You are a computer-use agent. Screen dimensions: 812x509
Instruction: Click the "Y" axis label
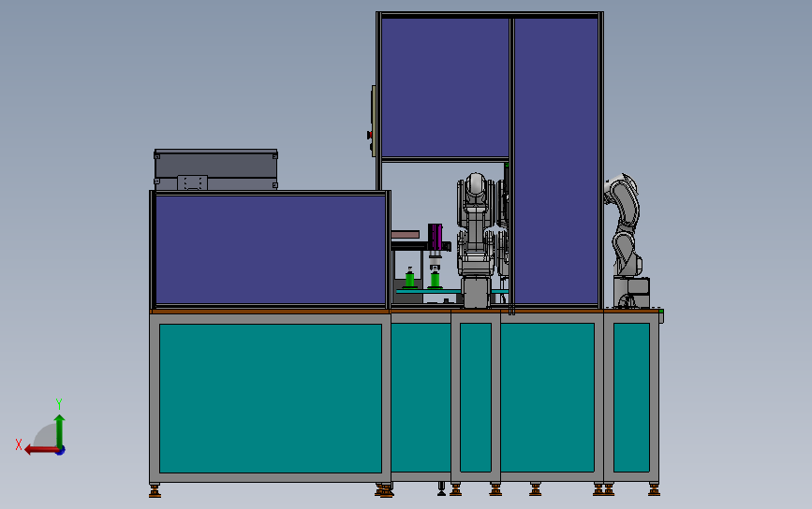[x=59, y=404]
